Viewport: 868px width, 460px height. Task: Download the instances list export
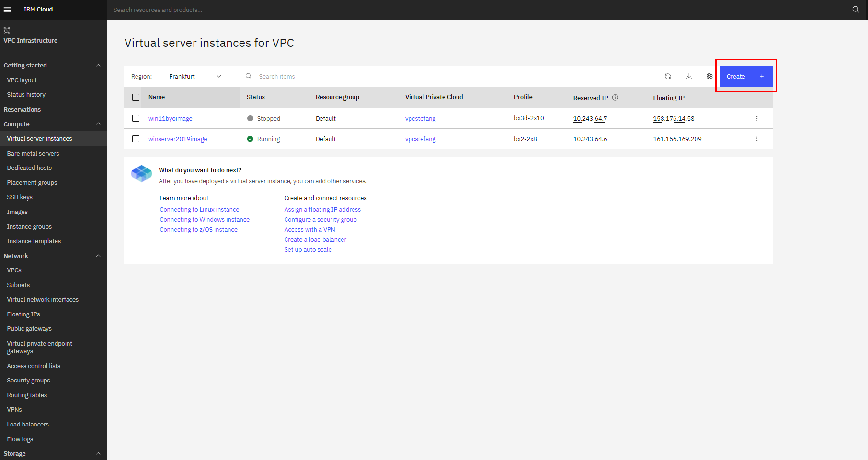tap(689, 76)
